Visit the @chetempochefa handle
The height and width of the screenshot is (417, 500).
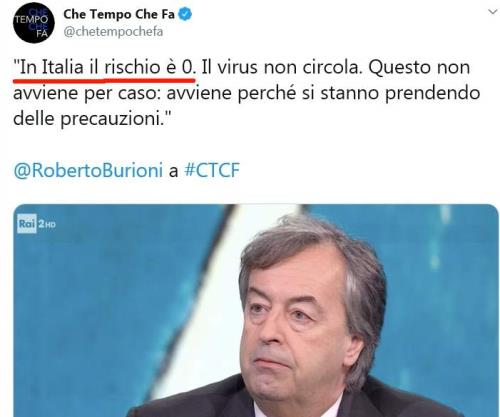[113, 32]
